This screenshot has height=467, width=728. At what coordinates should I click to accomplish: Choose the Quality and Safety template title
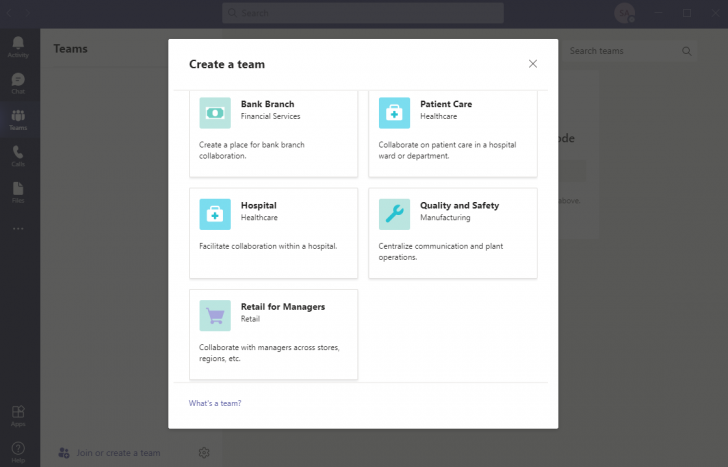(x=459, y=205)
